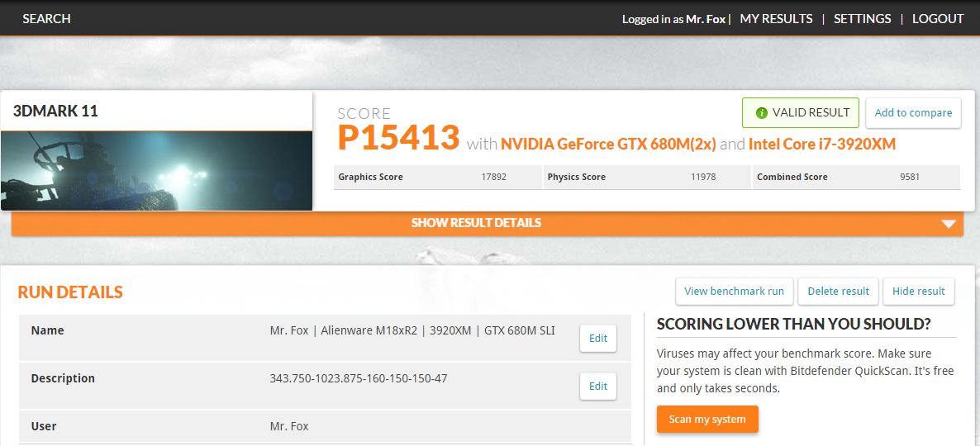Click the green info icon on VALID RESULT
Viewport: 980px width, 446px height.
tap(761, 113)
